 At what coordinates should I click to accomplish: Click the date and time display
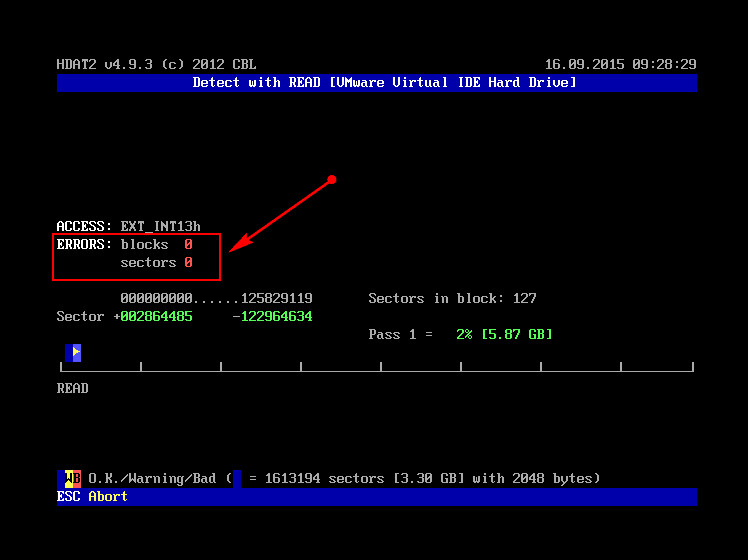tap(620, 65)
